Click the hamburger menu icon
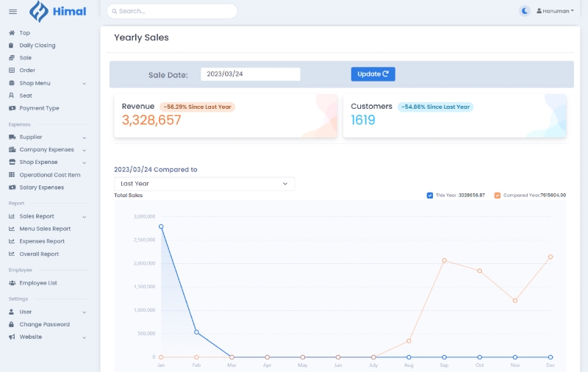This screenshot has width=588, height=372. click(x=12, y=11)
